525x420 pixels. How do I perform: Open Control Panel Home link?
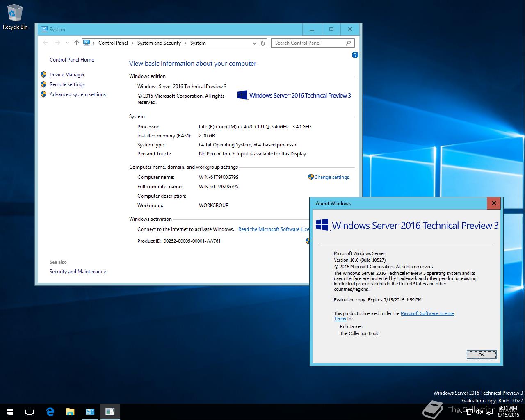[72, 60]
